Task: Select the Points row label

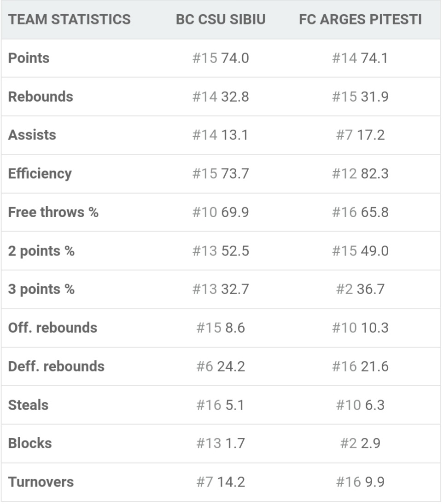Action: [x=29, y=58]
